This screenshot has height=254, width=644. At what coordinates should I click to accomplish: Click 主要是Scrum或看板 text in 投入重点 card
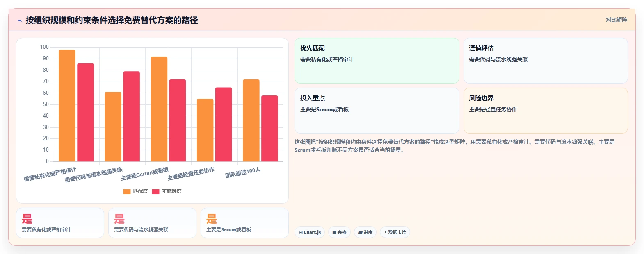click(x=324, y=109)
